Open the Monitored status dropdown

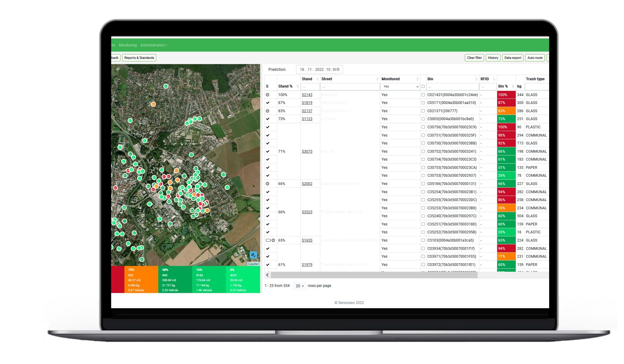399,86
